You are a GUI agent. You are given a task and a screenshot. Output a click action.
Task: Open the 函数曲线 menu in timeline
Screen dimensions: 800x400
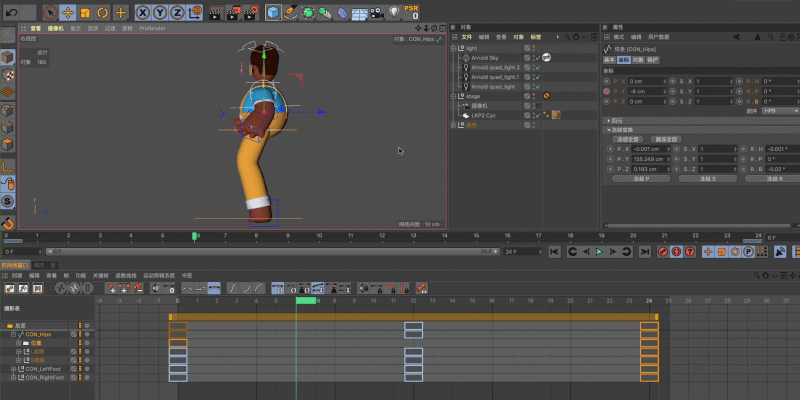124,275
